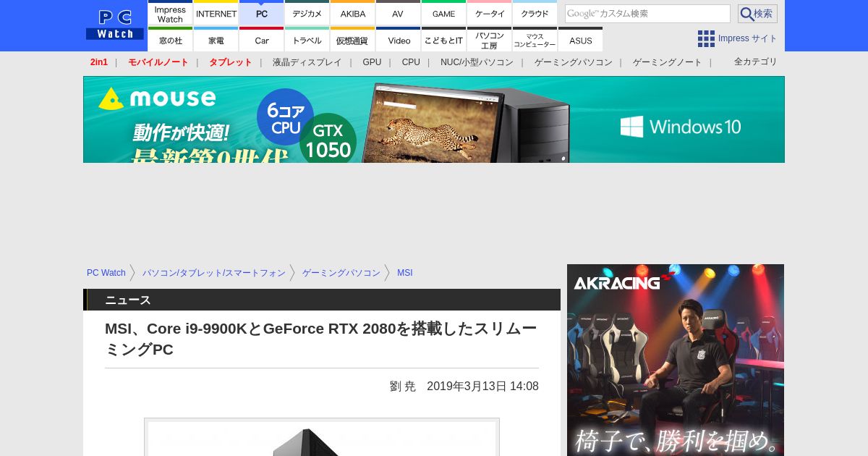Open the デジカメ Watch tab
The image size is (868, 456).
point(307,12)
